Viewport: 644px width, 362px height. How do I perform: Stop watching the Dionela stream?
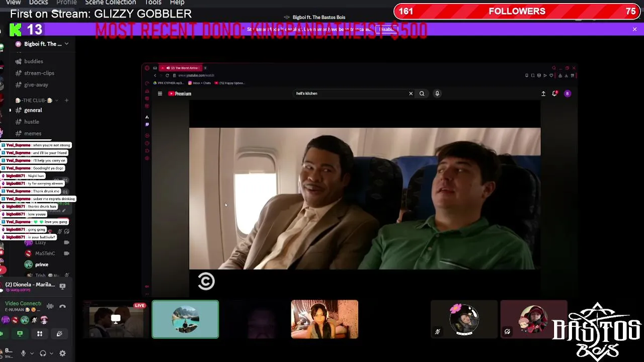tap(62, 286)
